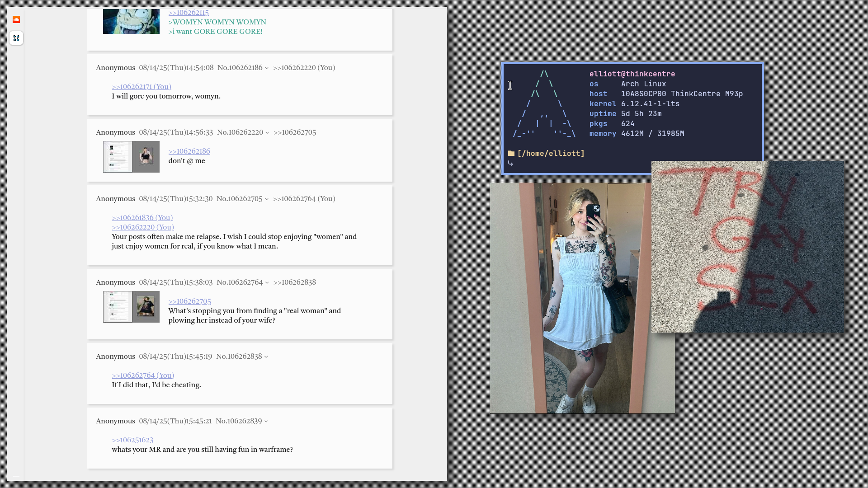This screenshot has width=868, height=488.
Task: Open post menu arrow for No.106262220
Action: (x=267, y=133)
